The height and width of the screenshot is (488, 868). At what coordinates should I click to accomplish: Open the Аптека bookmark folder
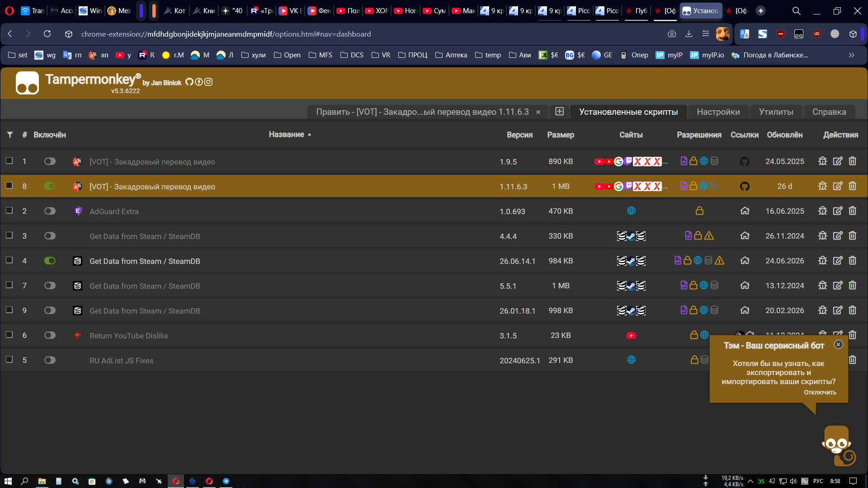coord(451,55)
